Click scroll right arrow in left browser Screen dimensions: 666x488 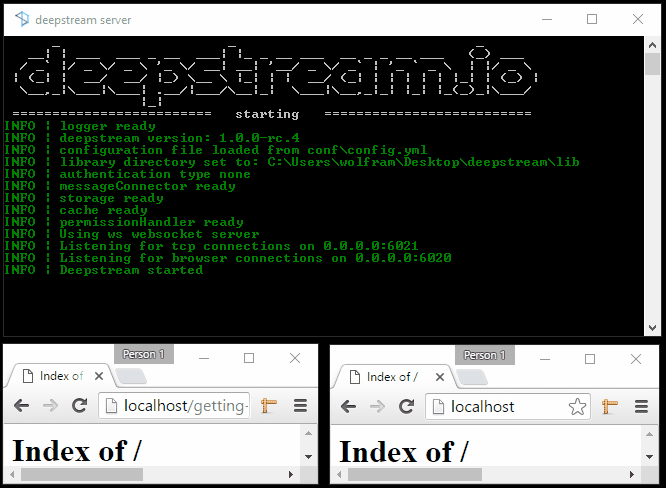pos(291,474)
